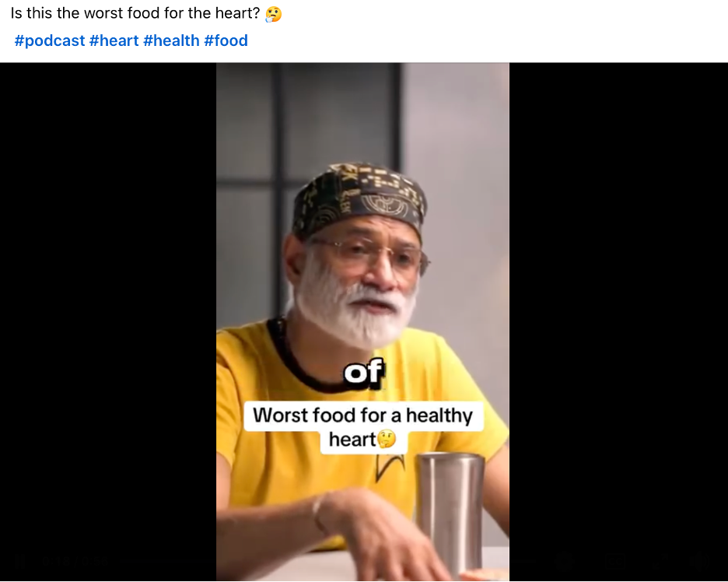This screenshot has width=728, height=582.
Task: Open video settings gear icon
Action: click(565, 560)
